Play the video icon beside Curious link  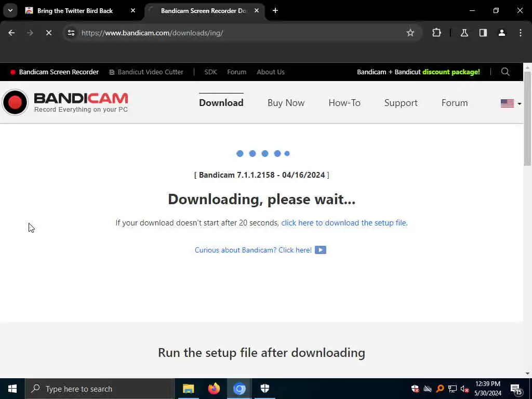tap(320, 250)
